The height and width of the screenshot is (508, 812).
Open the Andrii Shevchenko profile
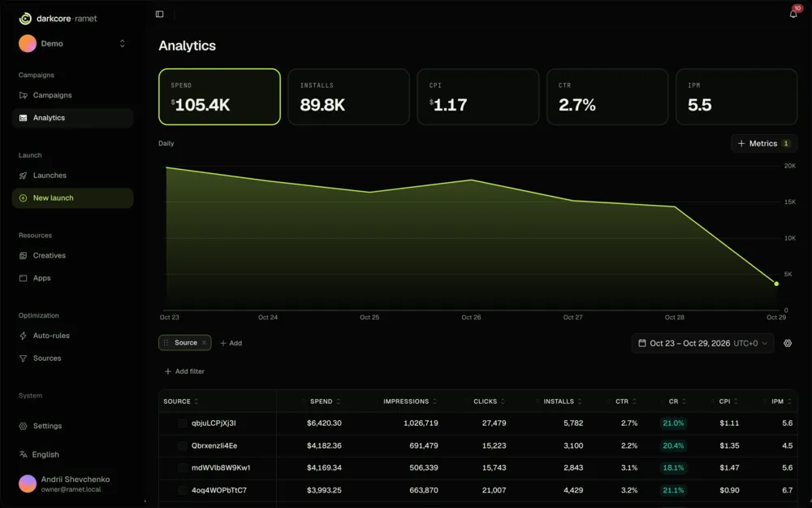72,484
